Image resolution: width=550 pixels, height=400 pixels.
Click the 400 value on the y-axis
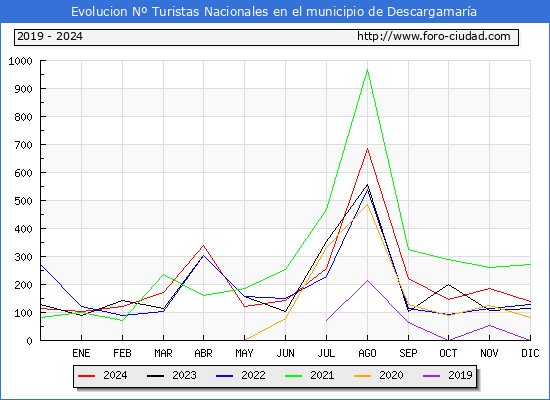(x=23, y=229)
